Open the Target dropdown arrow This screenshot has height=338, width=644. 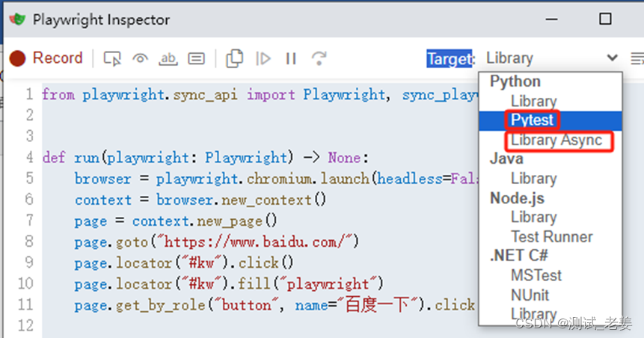(x=612, y=58)
